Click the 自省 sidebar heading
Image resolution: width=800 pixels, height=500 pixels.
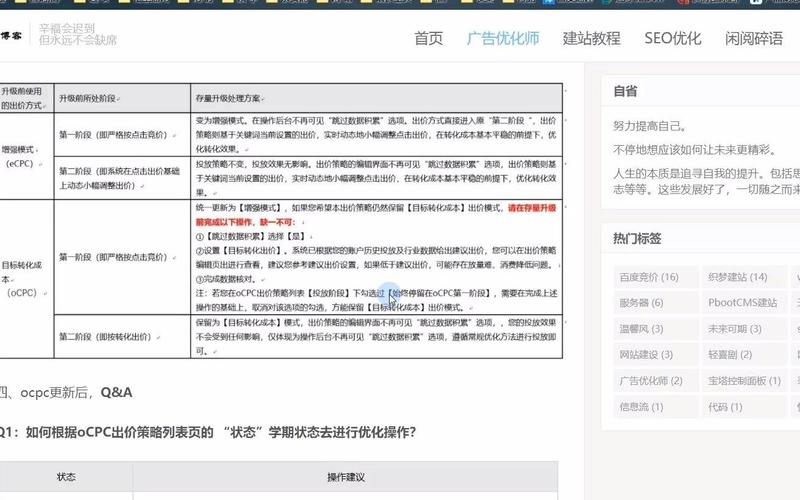click(x=625, y=91)
